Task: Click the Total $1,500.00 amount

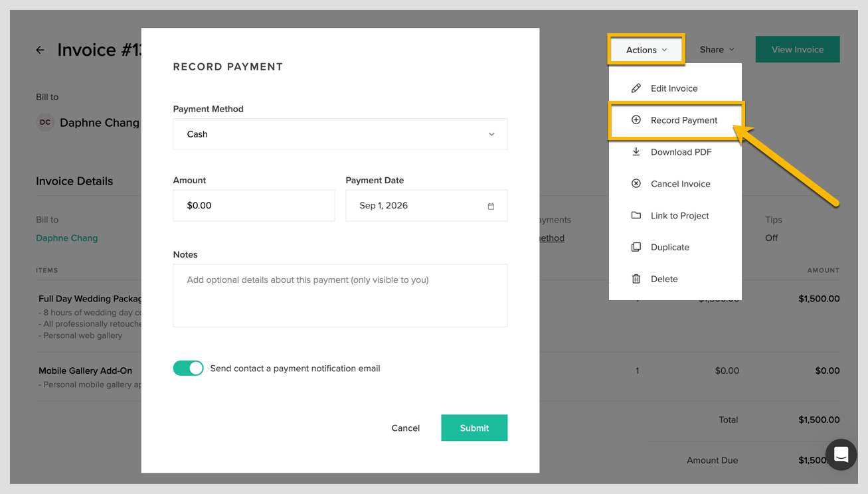Action: (819, 420)
